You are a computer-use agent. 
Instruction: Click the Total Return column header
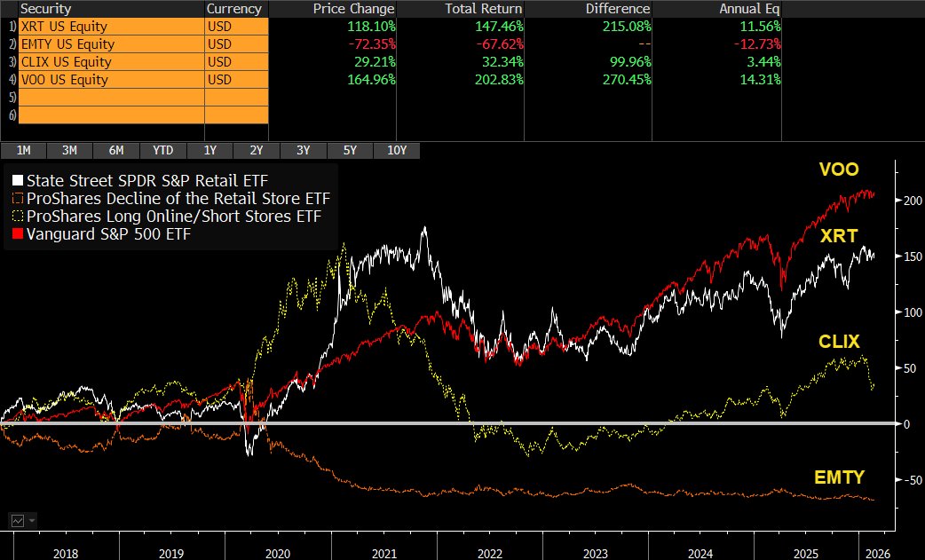[483, 9]
